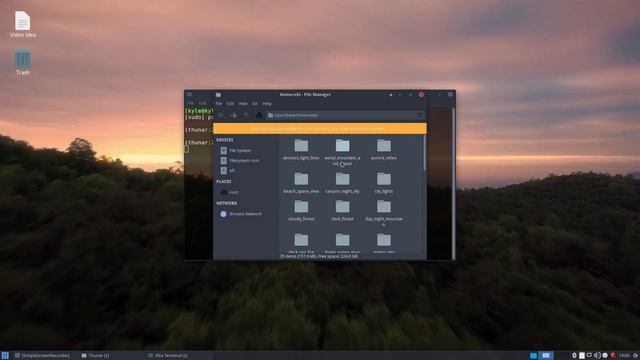The image size is (640, 360).
Task: Click the file list vertical scrollbar
Action: tap(424, 153)
